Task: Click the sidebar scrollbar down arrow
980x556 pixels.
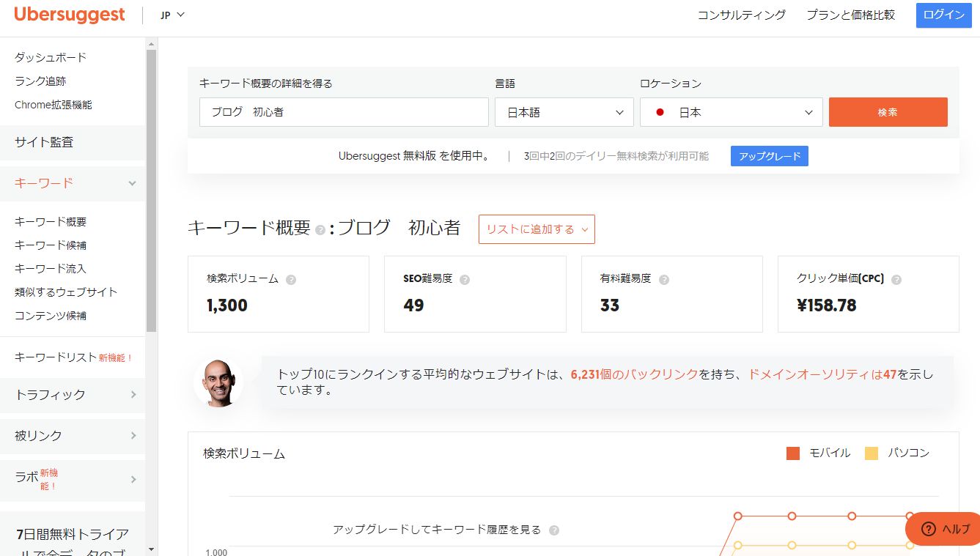Action: pyautogui.click(x=152, y=549)
